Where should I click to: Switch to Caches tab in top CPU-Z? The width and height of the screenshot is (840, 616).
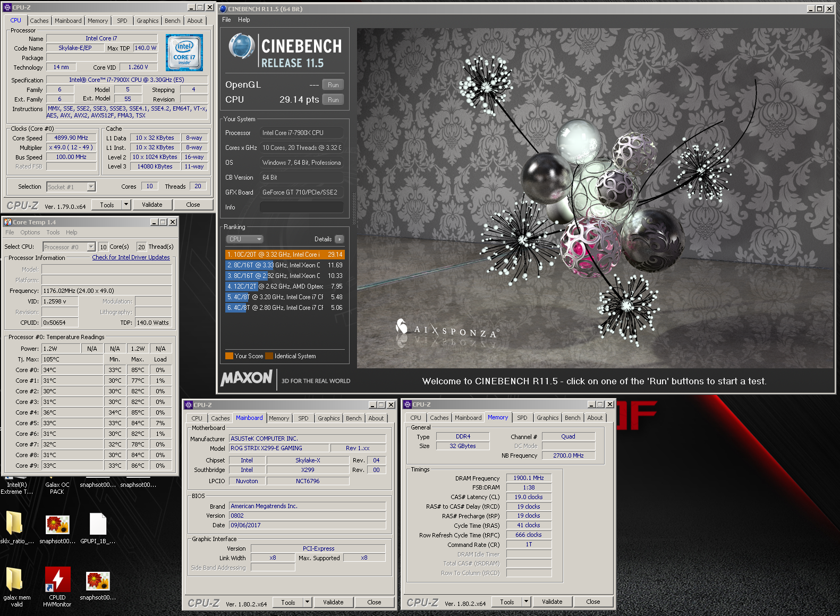[39, 21]
